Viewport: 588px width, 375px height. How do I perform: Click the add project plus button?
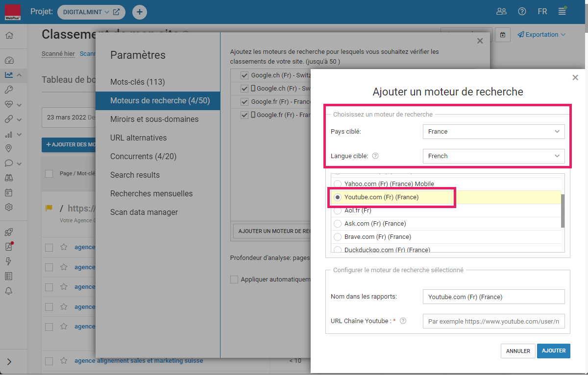(x=139, y=12)
